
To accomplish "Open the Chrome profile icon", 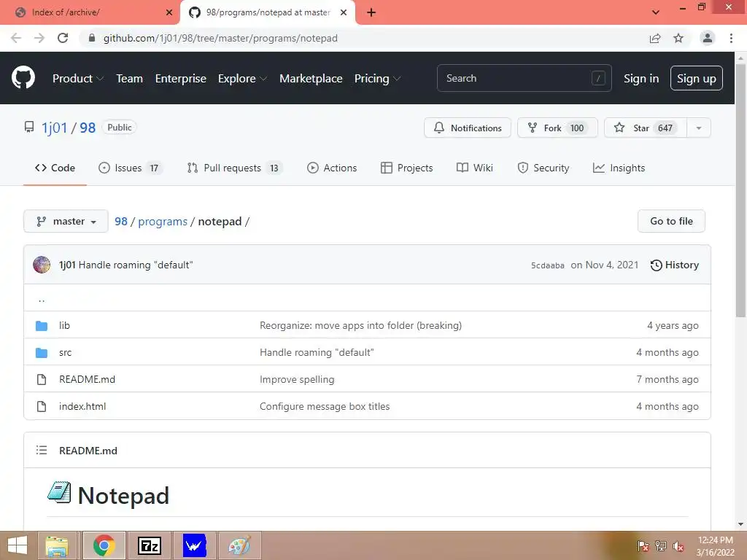I will point(708,38).
